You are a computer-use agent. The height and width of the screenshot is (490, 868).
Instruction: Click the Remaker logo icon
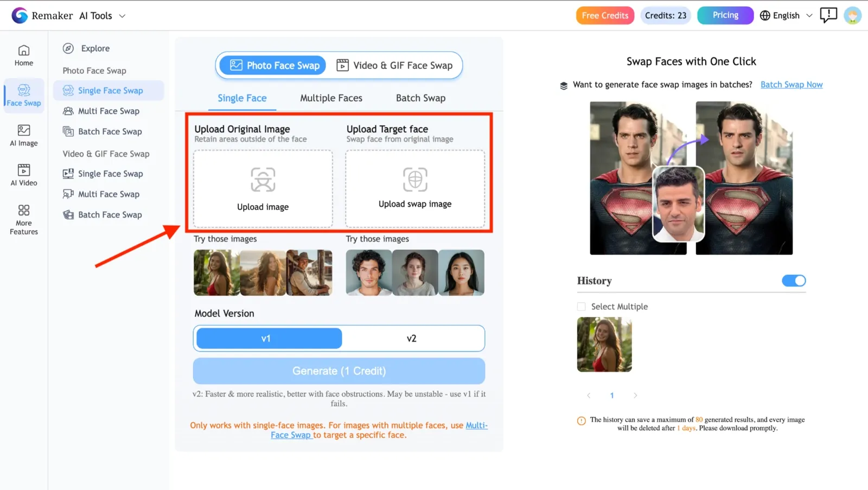tap(20, 15)
